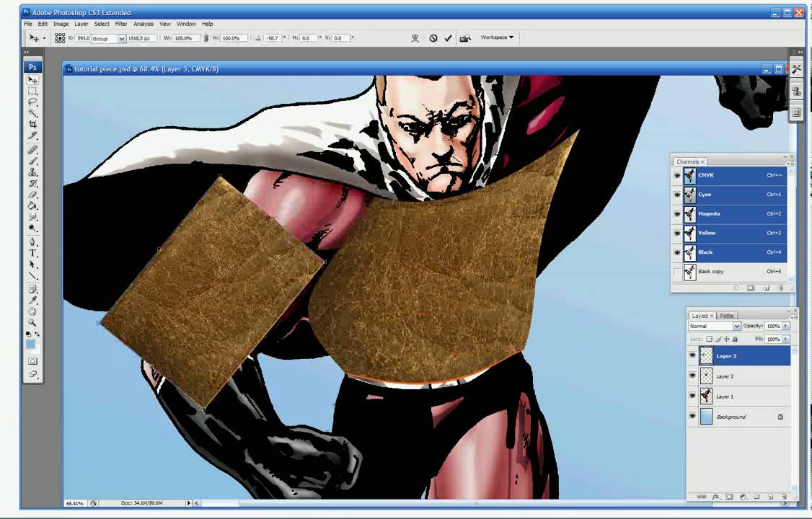Select the Magic Wand tool
Viewport: 812px width, 519px height.
(x=32, y=112)
